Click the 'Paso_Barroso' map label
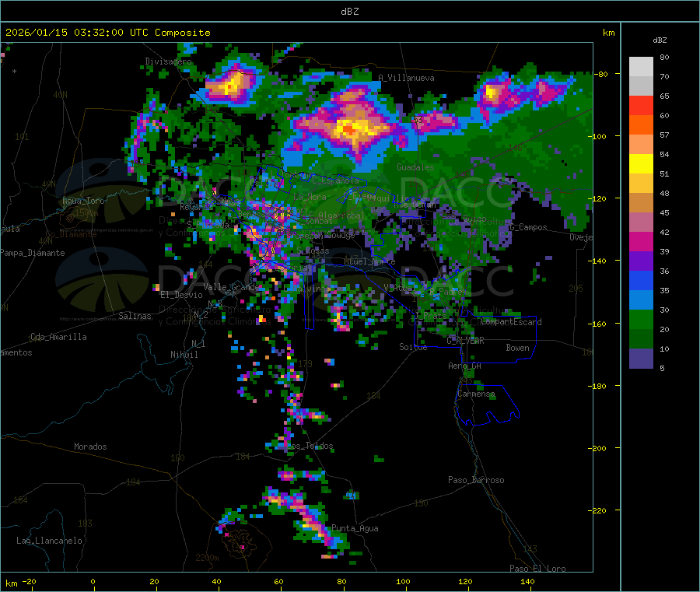 (476, 480)
